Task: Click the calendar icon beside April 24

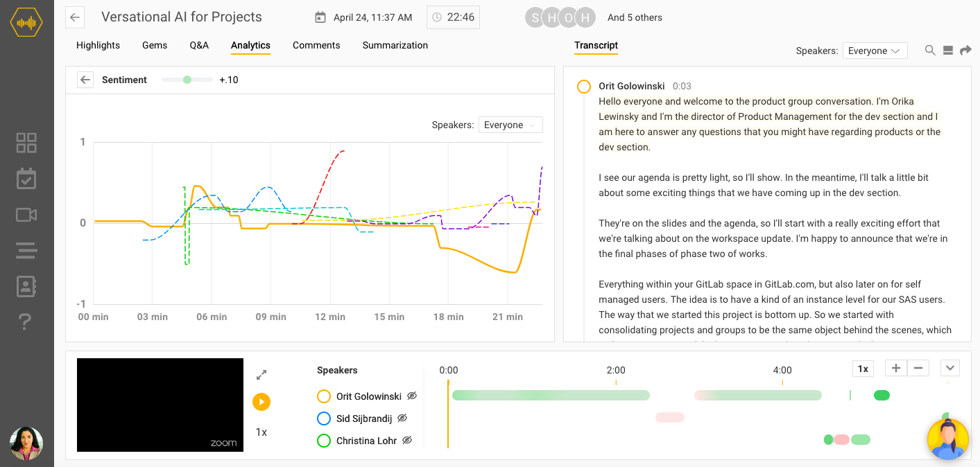Action: coord(320,17)
